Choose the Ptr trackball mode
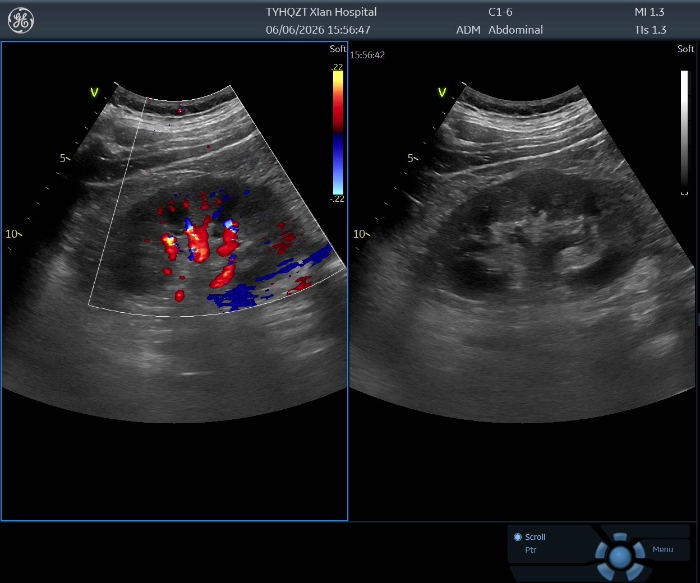Screen dimensions: 700x583 click(x=530, y=550)
